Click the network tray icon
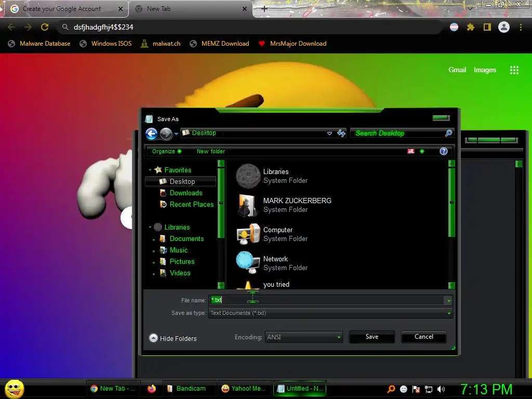532x399 pixels. click(429, 389)
